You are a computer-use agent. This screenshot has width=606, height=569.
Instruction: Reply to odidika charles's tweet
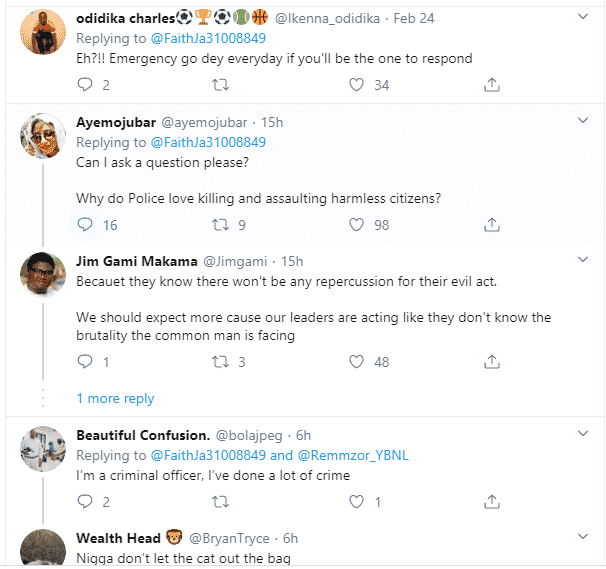(85, 86)
